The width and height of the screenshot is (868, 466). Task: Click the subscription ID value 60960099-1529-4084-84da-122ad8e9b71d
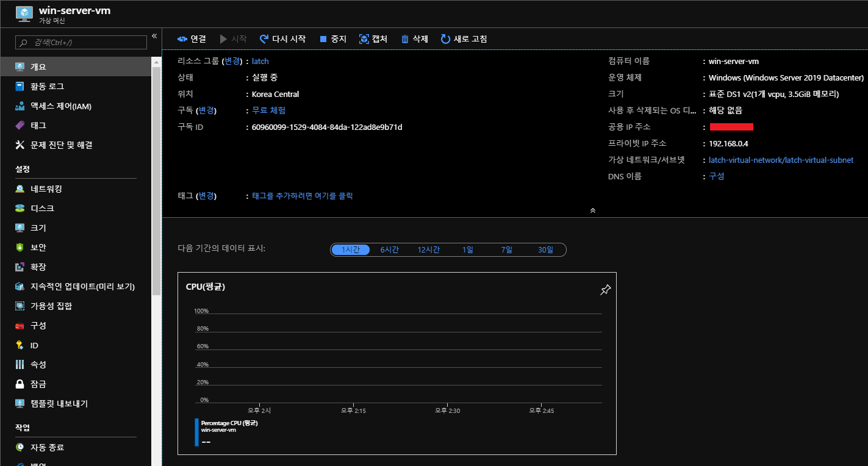327,127
